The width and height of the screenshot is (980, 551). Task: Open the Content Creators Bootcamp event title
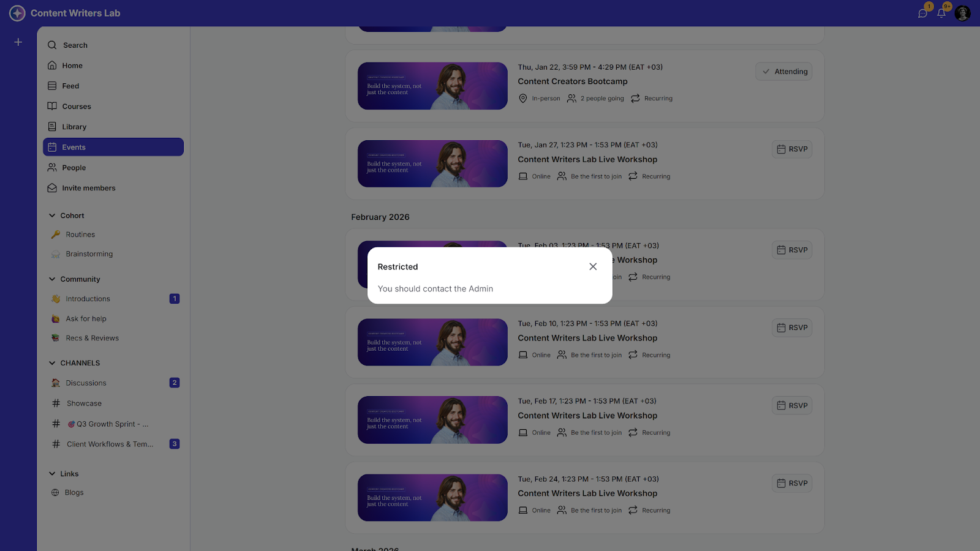click(x=573, y=81)
